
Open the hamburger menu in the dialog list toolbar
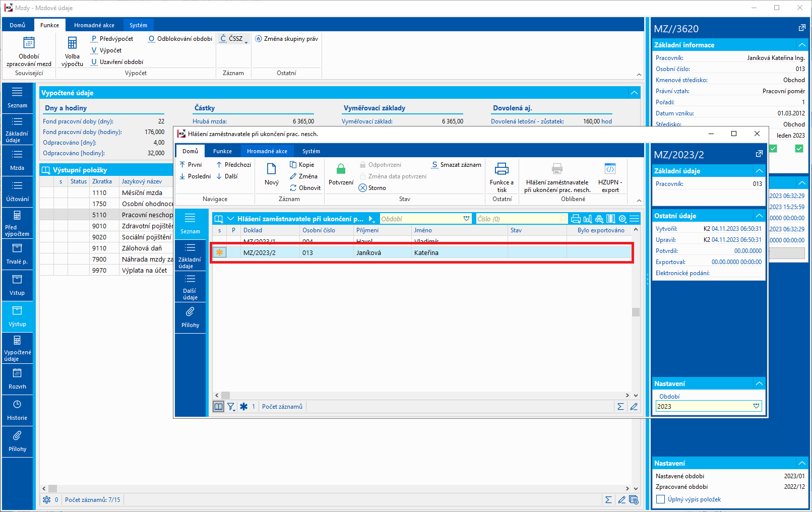point(634,219)
